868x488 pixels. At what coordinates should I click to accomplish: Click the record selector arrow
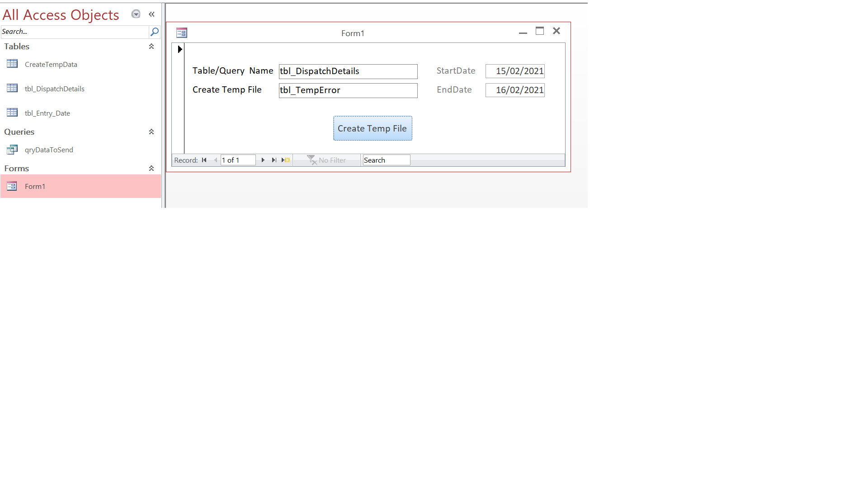coord(179,49)
